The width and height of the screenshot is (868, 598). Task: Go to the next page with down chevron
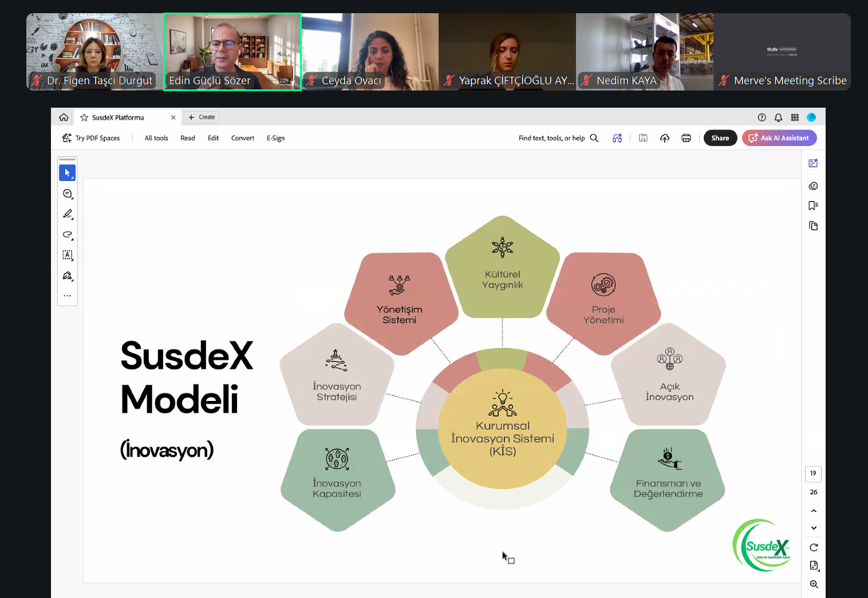tap(814, 528)
